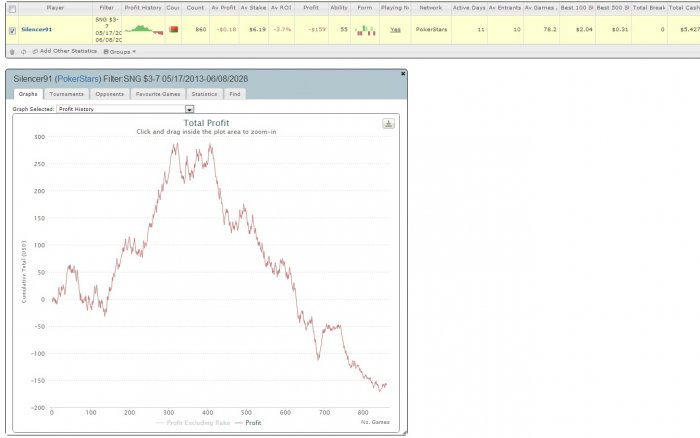The width and height of the screenshot is (700, 438).
Task: Open the Groups dropdown
Action: tap(120, 52)
